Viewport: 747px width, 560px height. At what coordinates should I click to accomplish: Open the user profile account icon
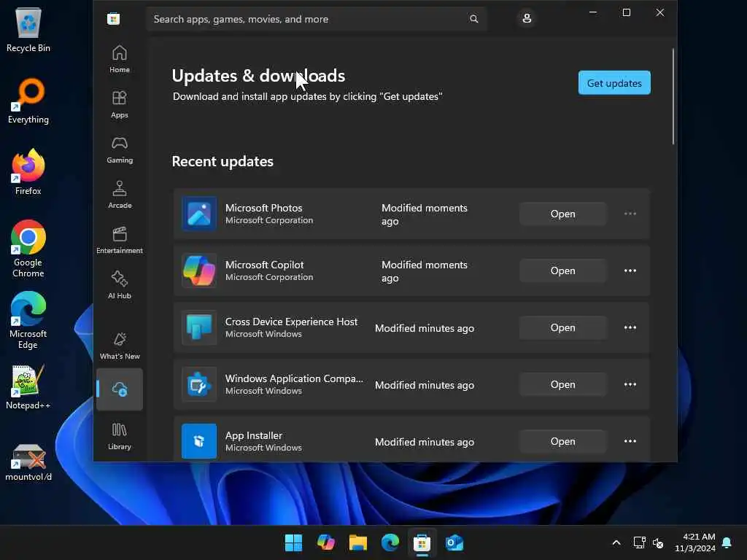[527, 18]
